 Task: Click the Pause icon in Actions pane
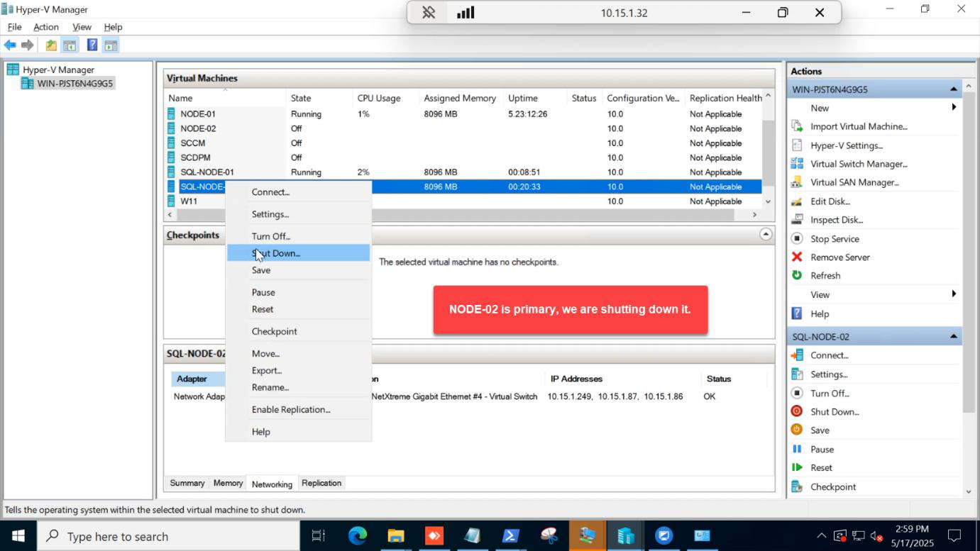click(x=797, y=449)
